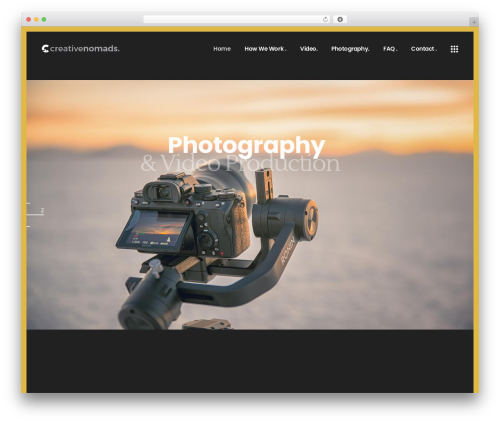Click the camera hero image
The image size is (500, 423).
[250, 205]
